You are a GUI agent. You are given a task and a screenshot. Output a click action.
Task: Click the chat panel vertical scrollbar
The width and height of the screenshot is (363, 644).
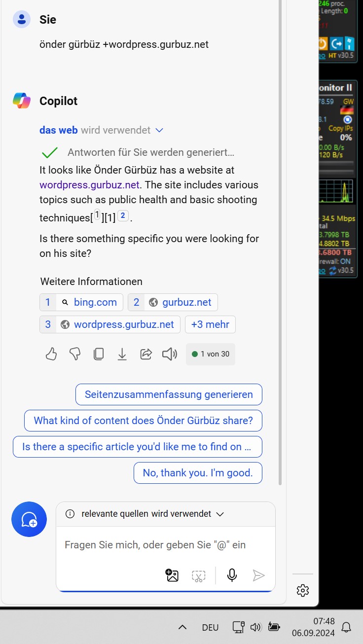(281, 242)
